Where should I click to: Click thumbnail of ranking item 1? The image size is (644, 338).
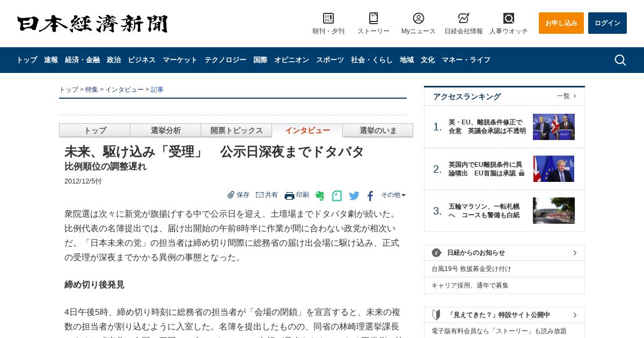pyautogui.click(x=554, y=127)
